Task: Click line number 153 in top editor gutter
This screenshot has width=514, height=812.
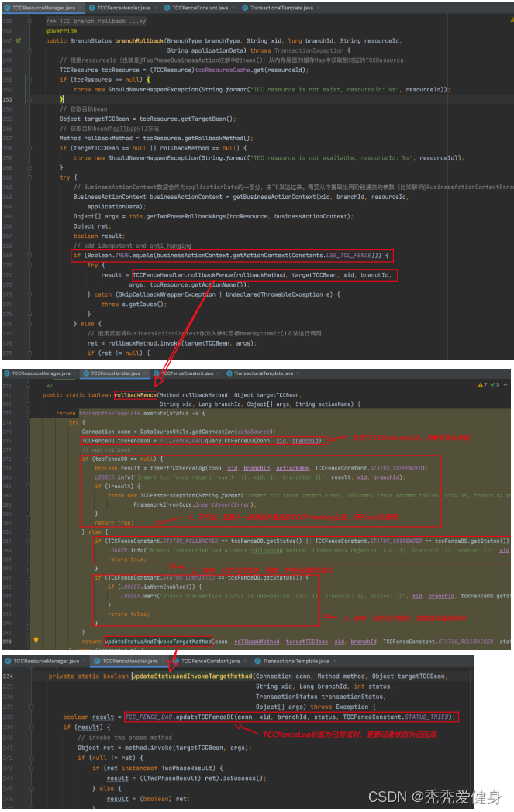Action: coord(7,99)
